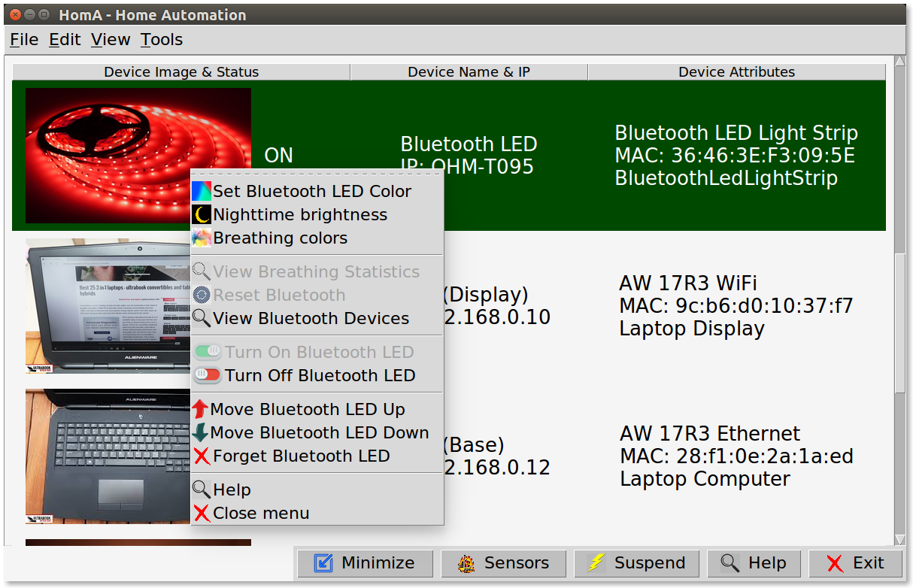Select Breathing colors menu entry
This screenshot has height=588, width=913.
click(x=317, y=238)
